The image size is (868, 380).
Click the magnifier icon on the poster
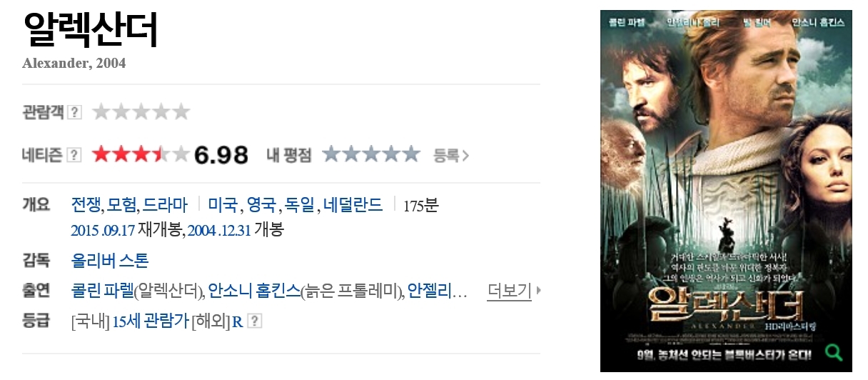[x=833, y=352]
